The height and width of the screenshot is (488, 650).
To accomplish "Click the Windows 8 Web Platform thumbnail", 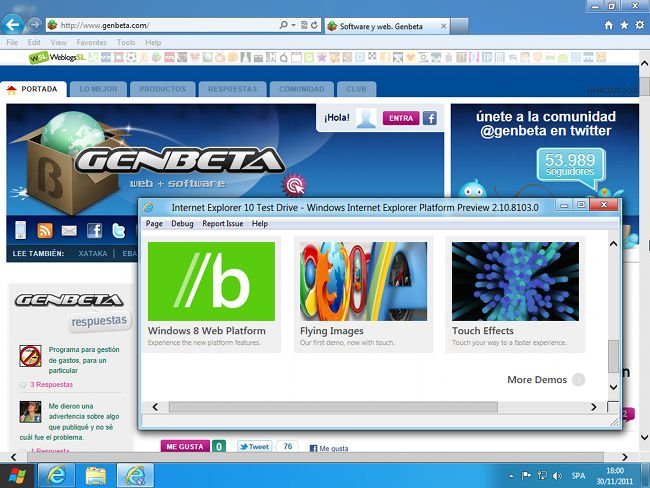I will click(x=211, y=281).
